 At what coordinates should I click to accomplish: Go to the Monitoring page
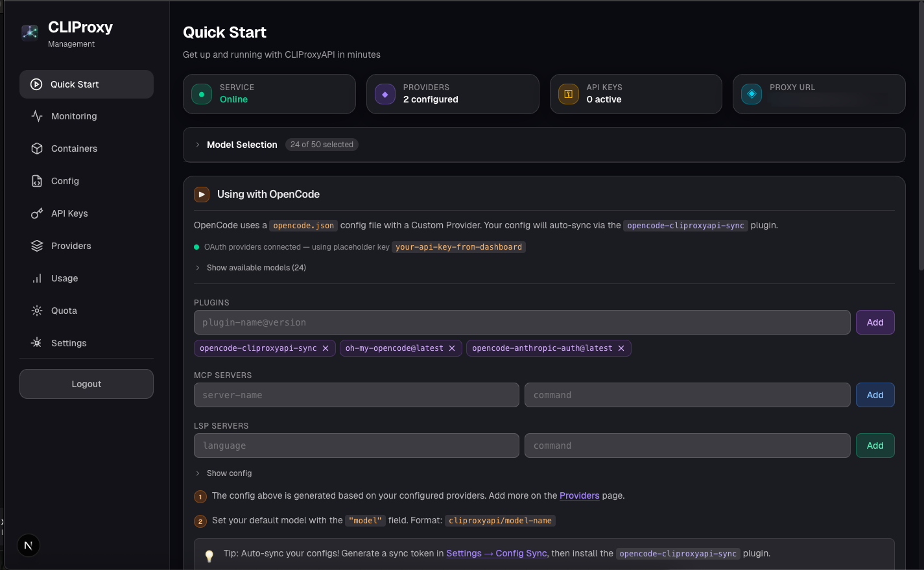(86, 116)
